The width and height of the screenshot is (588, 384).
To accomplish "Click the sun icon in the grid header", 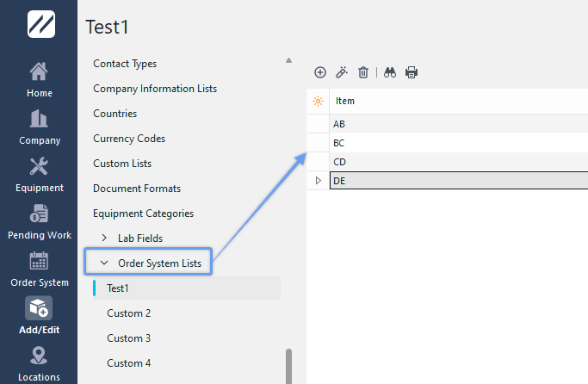I will (318, 102).
